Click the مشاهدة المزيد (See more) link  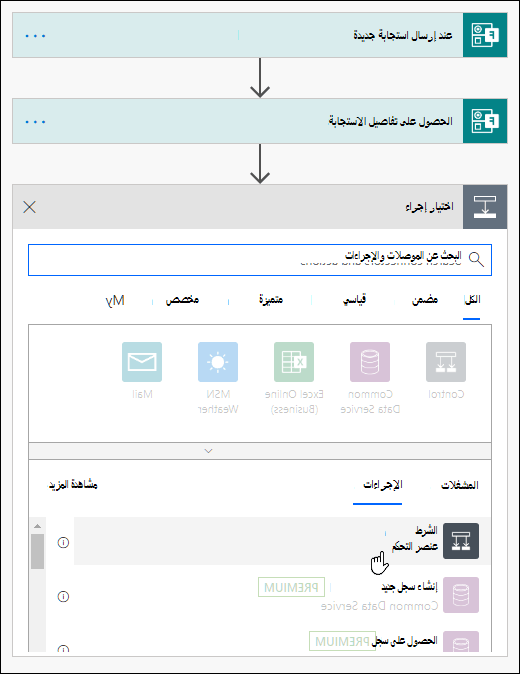[72, 484]
